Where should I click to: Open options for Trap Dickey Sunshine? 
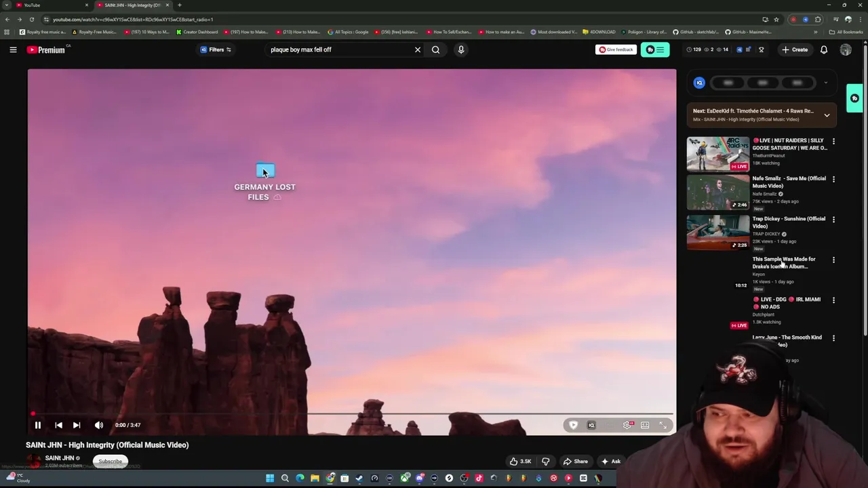pos(833,220)
